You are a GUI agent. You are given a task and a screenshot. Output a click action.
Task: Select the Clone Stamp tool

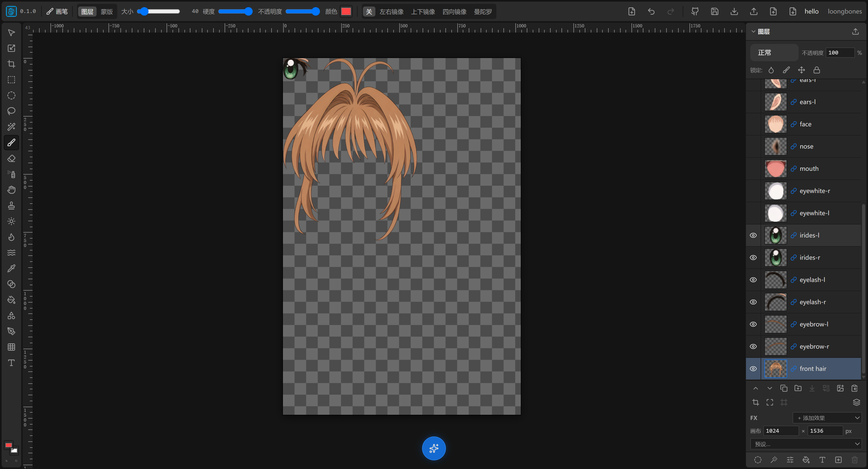(x=11, y=205)
